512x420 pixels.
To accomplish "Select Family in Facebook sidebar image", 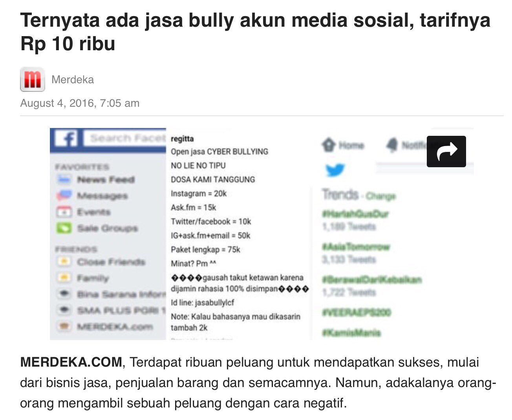I will 93,278.
